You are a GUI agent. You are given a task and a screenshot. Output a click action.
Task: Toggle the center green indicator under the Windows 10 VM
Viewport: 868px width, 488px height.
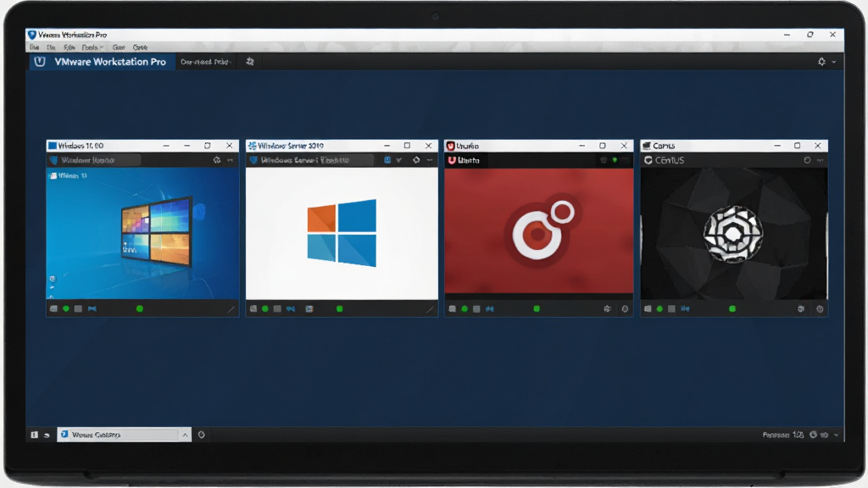140,308
